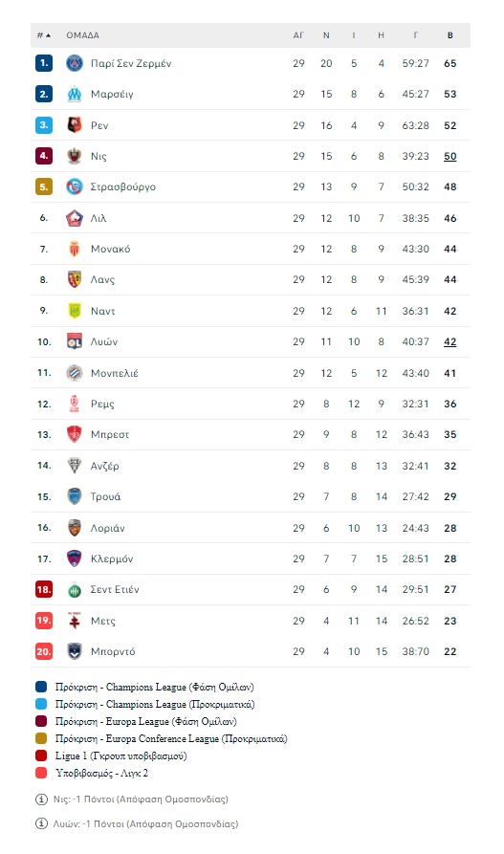Sort standings by the B points header

[x=450, y=35]
